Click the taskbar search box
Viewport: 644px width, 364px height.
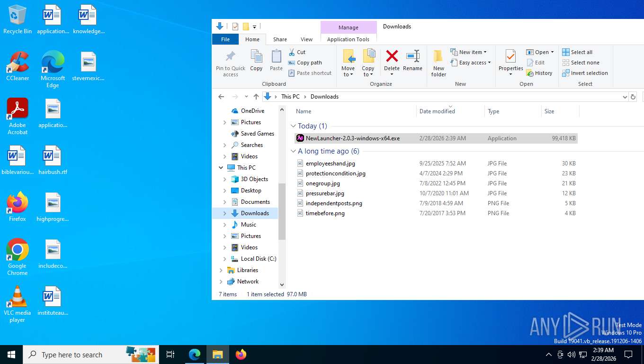[91, 355]
